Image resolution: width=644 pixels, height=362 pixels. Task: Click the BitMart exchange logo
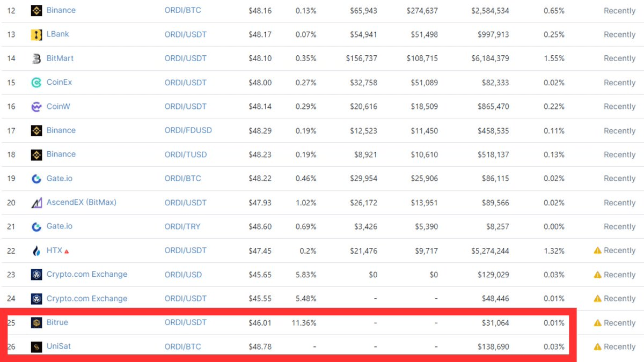click(x=36, y=59)
